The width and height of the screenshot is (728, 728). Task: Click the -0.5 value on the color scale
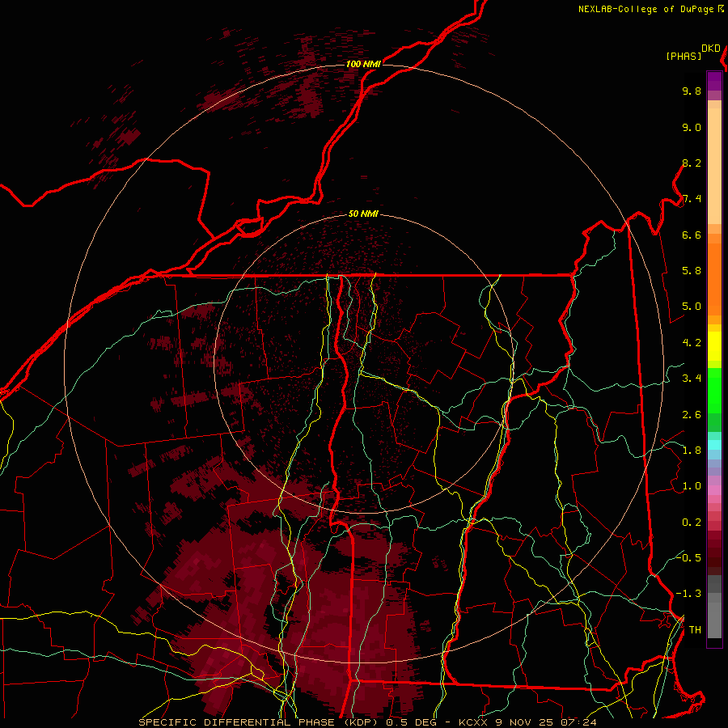pos(688,557)
